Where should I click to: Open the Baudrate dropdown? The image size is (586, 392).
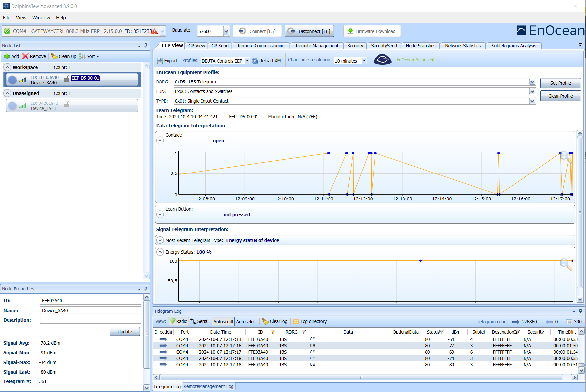click(x=226, y=31)
